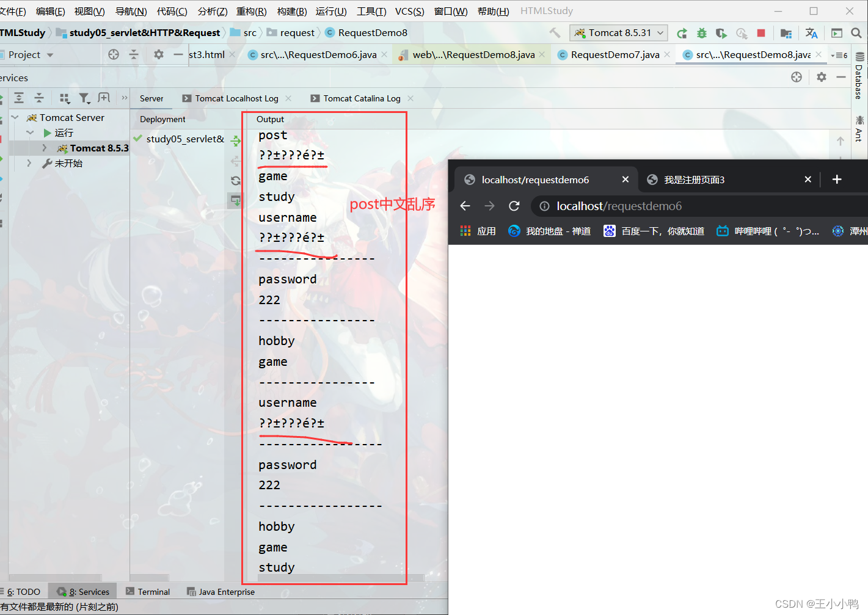Expand the 未开始 tree node
868x615 pixels.
tap(29, 163)
